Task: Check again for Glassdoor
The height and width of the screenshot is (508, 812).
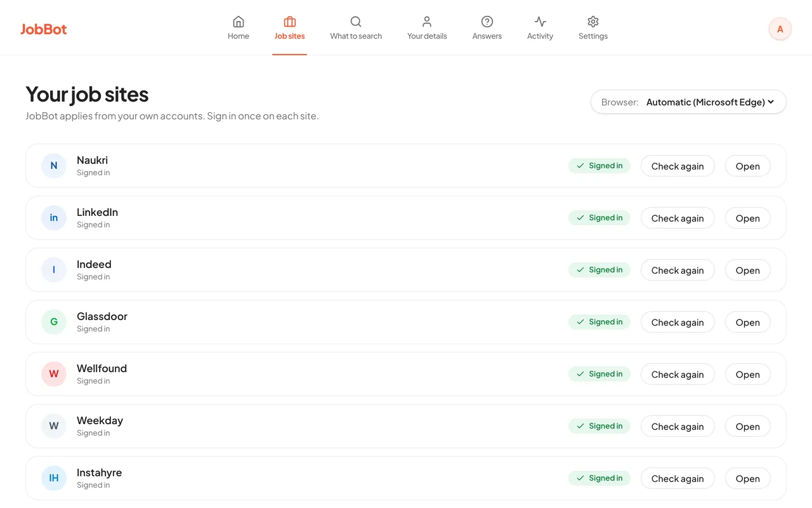Action: point(678,322)
